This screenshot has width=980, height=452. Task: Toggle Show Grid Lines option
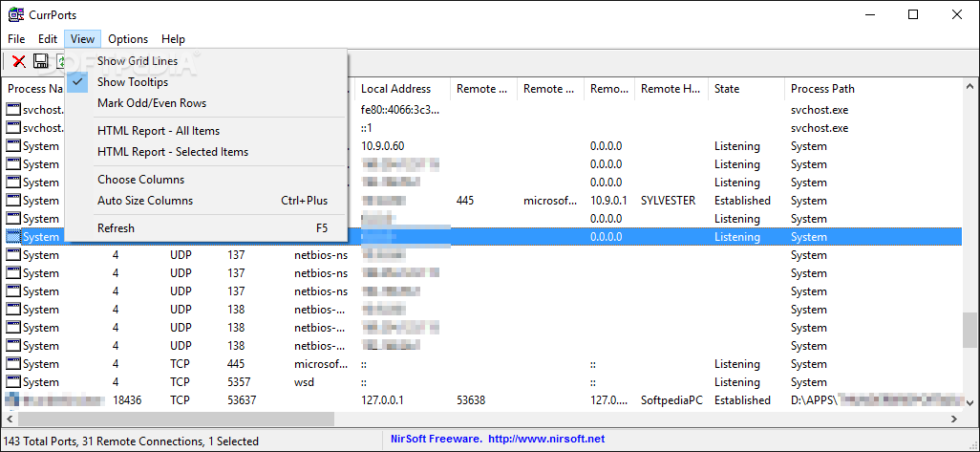[x=205, y=60]
